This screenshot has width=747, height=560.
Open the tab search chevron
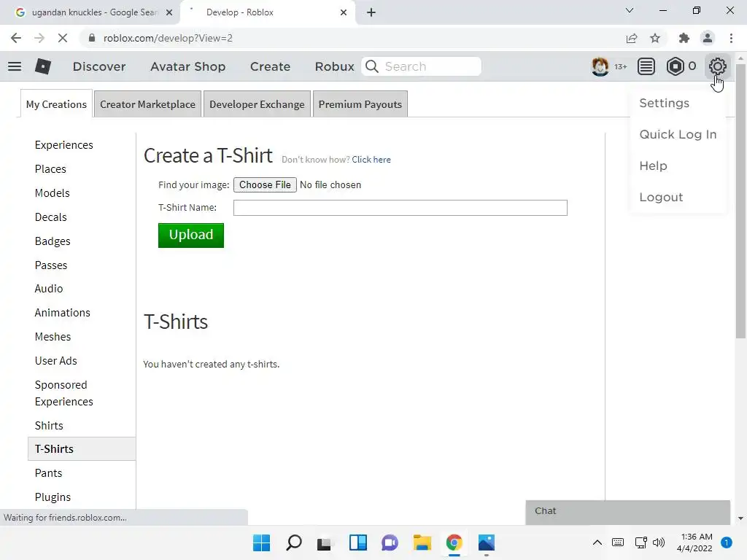(630, 10)
